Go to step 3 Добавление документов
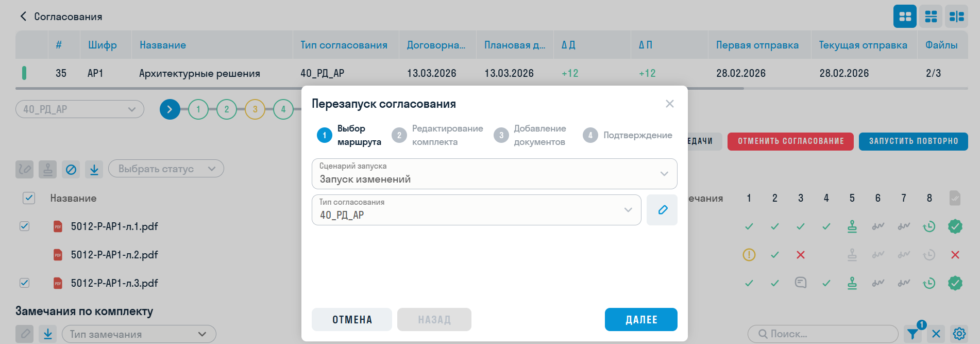Viewport: 980px width, 344px height. coord(530,135)
